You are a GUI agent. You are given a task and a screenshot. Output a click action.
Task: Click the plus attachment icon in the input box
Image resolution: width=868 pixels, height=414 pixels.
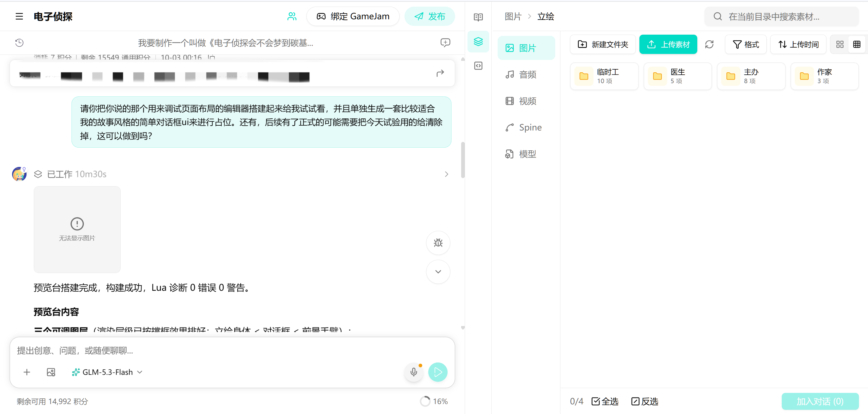pos(27,372)
